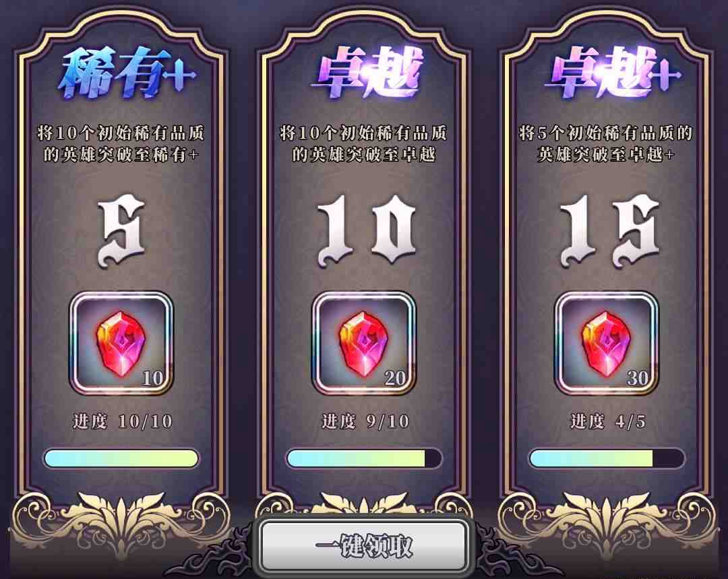Click the golden ornament beneath the 稀有+ card
Viewport: 728px width, 579px height.
click(121, 524)
